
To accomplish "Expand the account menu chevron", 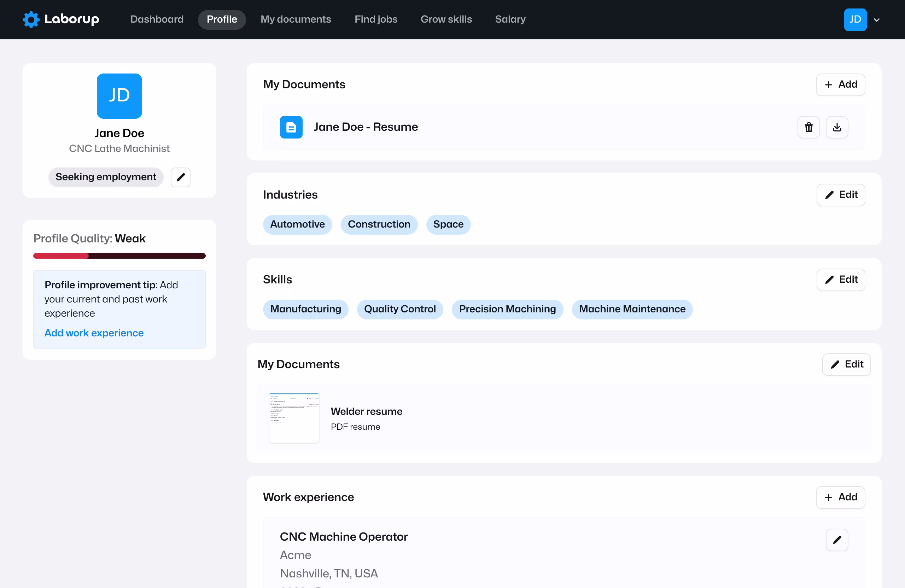I will click(876, 20).
